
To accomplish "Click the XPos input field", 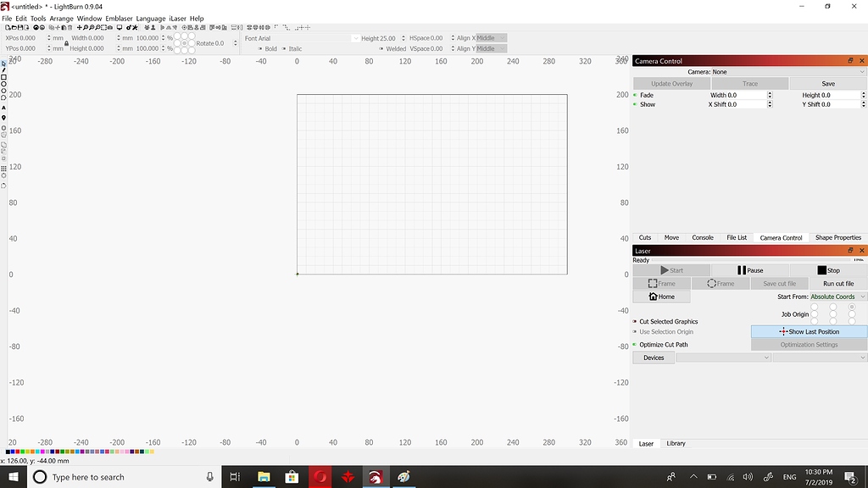I will tap(30, 38).
